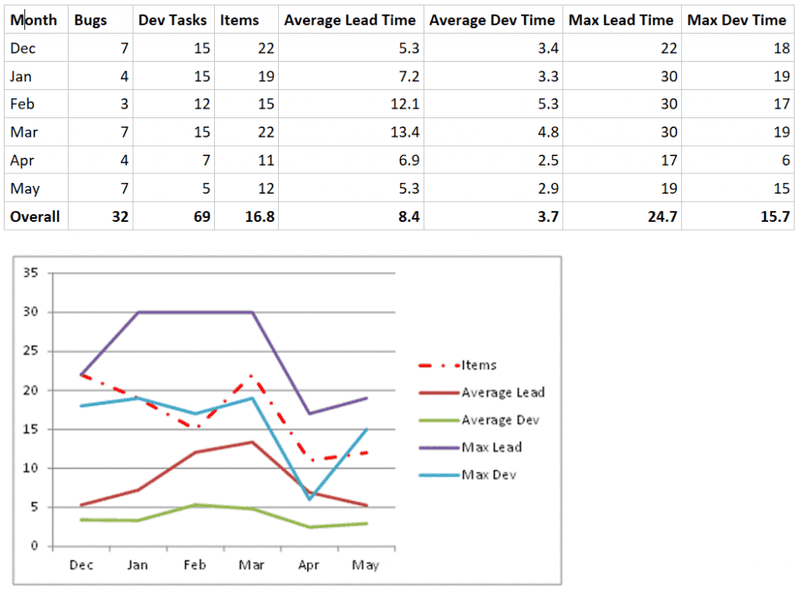This screenshot has height=593, width=800.
Task: Select the Month header cell
Action: click(x=36, y=20)
